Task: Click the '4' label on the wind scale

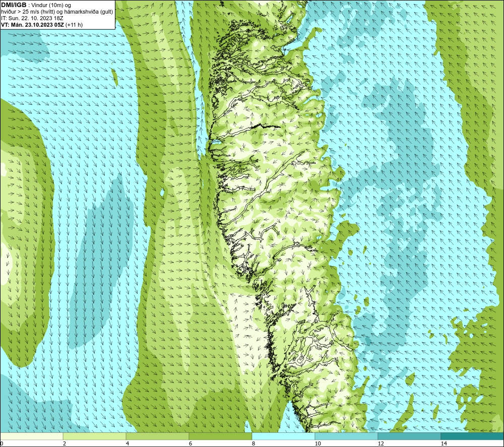Action: tap(128, 443)
